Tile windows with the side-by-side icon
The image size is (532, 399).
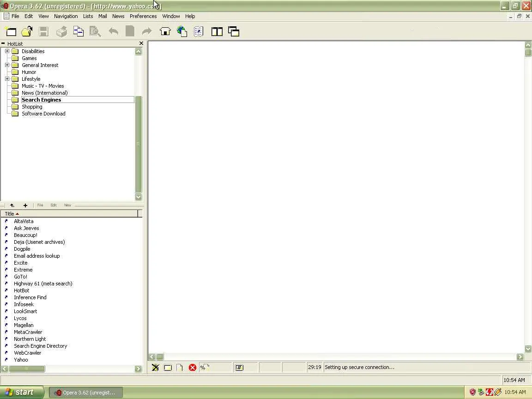[217, 31]
